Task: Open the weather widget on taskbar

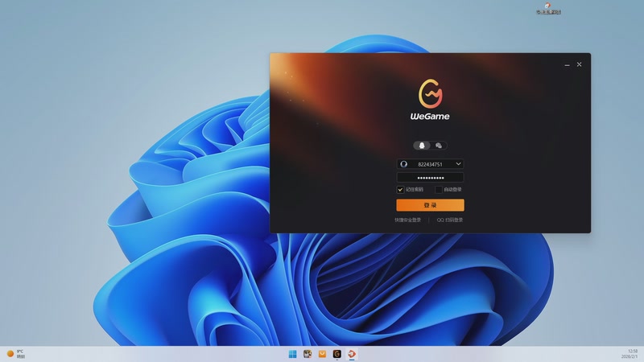Action: 15,354
